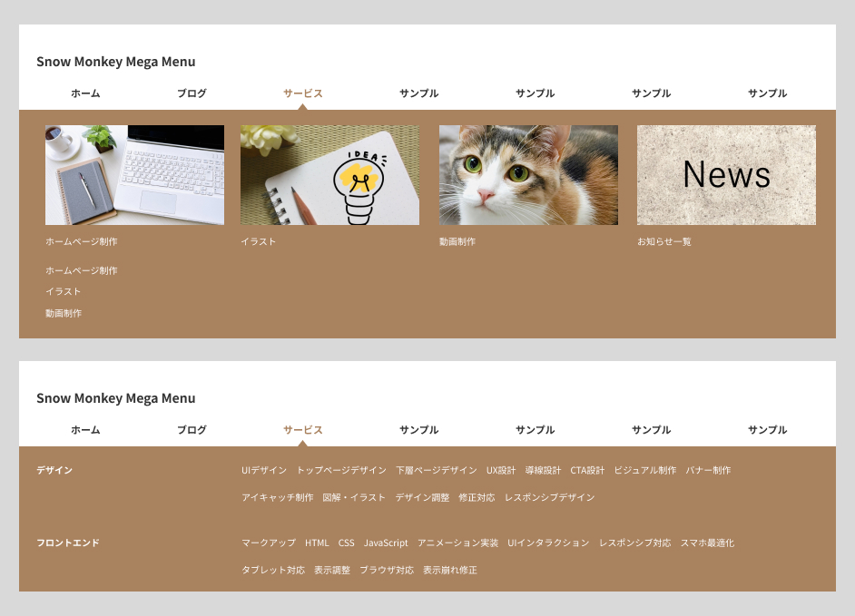Select the HTML link under フロントエンド
This screenshot has width=855, height=616.
317,542
